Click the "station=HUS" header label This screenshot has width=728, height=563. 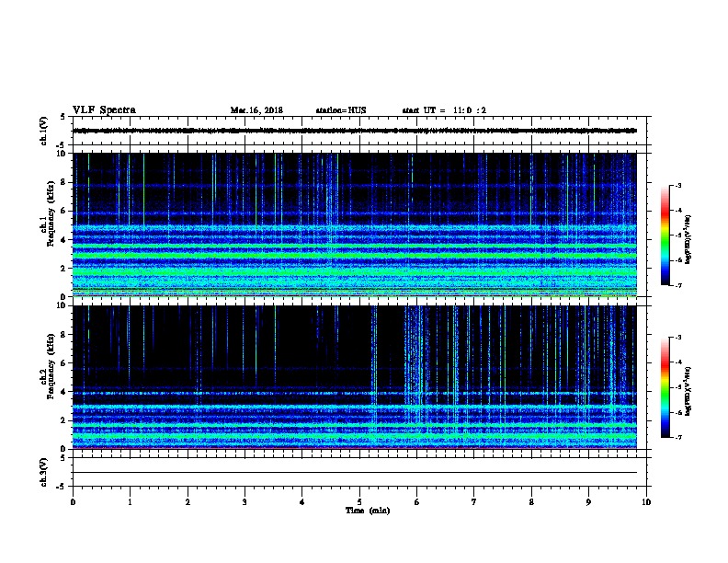[341, 110]
